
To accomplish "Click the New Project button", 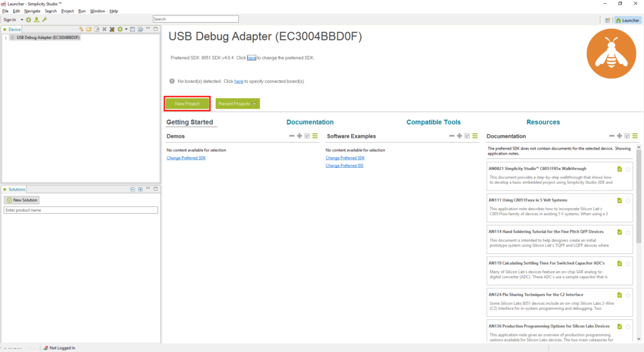I will pos(187,104).
